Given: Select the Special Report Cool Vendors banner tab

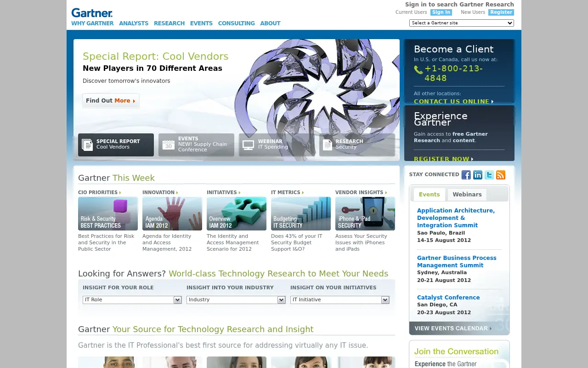Looking at the screenshot, I should tap(116, 145).
